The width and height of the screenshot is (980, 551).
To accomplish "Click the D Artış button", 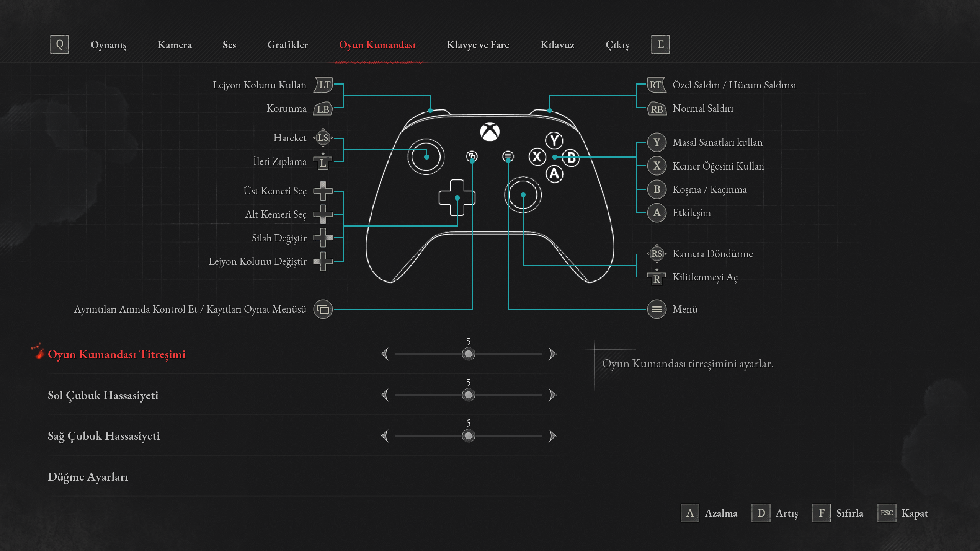I will tap(775, 513).
